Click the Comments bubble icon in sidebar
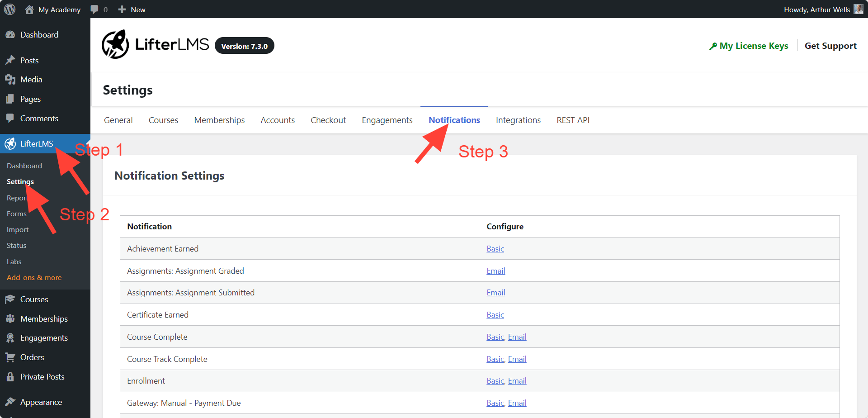The height and width of the screenshot is (418, 868). pos(10,119)
